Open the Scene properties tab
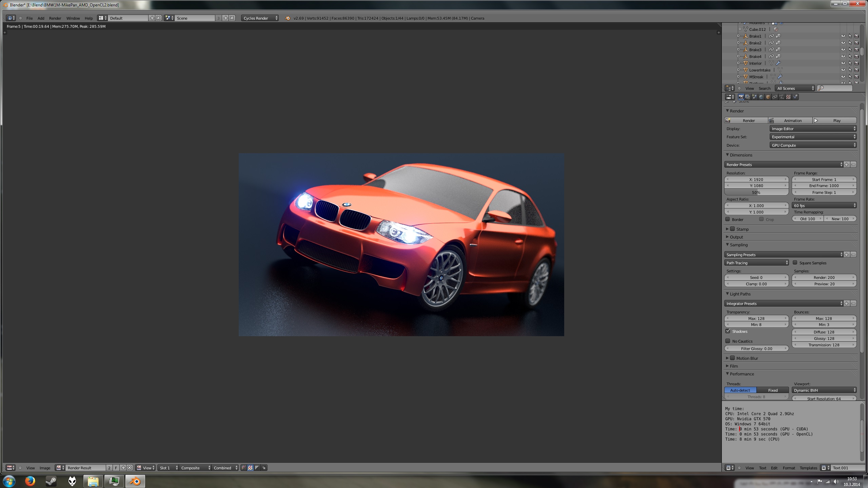Viewport: 868px width, 488px height. point(754,97)
